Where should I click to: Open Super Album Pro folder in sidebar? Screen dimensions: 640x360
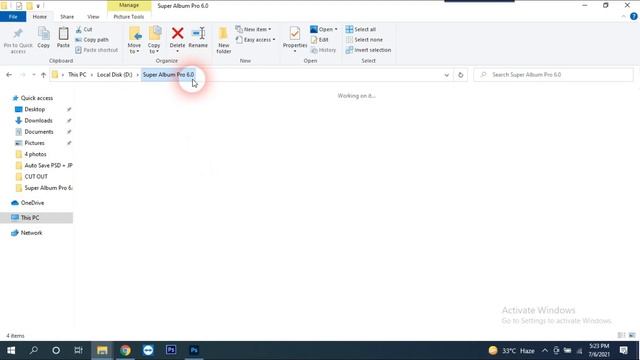tap(48, 188)
